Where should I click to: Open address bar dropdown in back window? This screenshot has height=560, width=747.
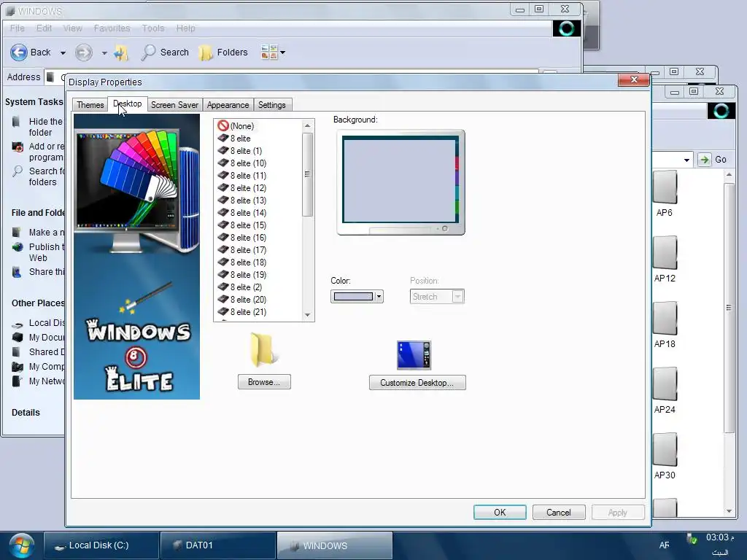click(x=686, y=160)
